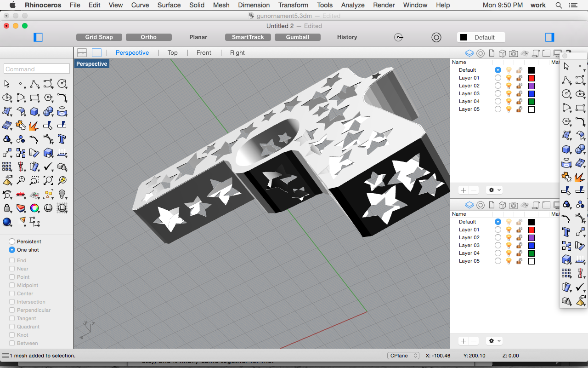Screen dimensions: 588x368
Task: Change Layer 04 green color swatch, upper panel
Action: (531, 101)
